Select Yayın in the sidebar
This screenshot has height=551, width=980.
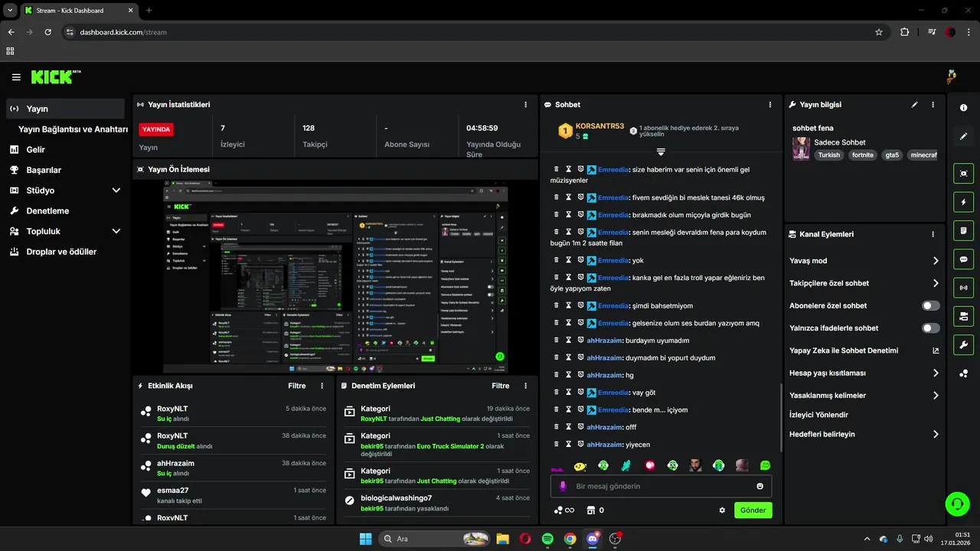pyautogui.click(x=65, y=109)
